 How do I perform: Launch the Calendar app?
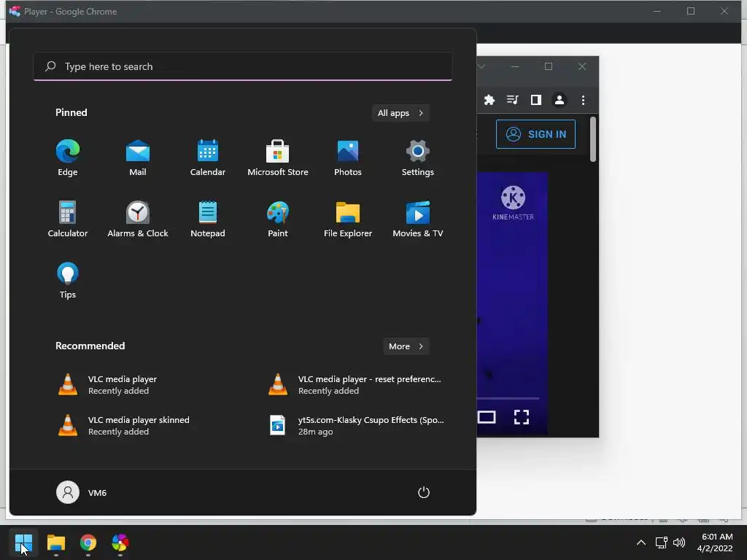click(x=208, y=158)
